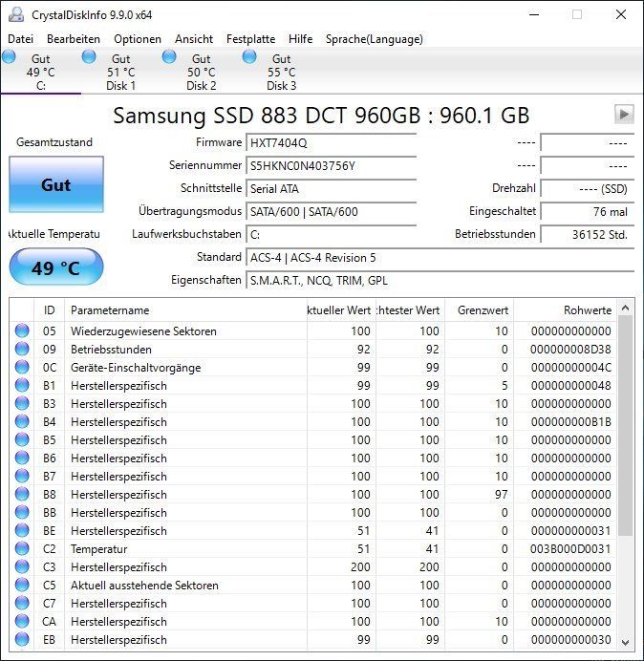This screenshot has width=644, height=661.
Task: Click the CrystalDiskInfo title bar icon
Action: [16, 14]
